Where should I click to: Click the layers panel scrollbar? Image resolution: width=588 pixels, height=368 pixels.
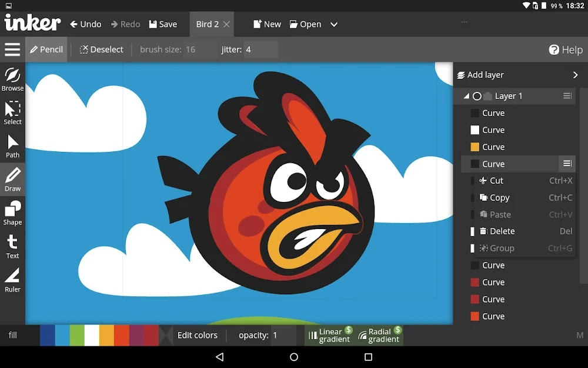point(583,186)
